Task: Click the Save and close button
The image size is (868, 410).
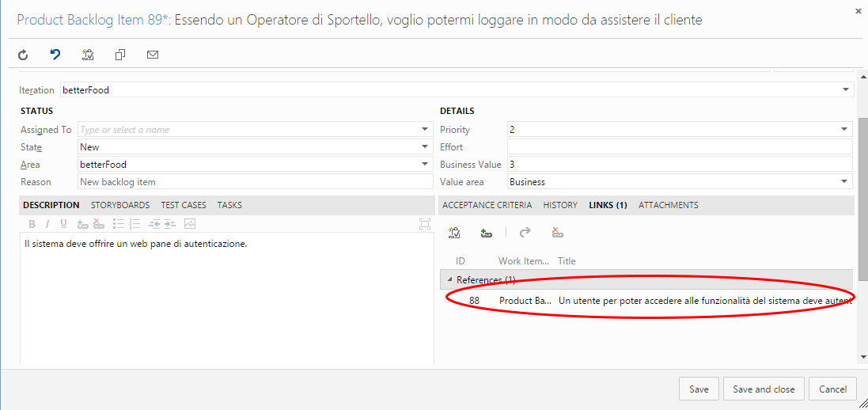Action: coord(764,389)
